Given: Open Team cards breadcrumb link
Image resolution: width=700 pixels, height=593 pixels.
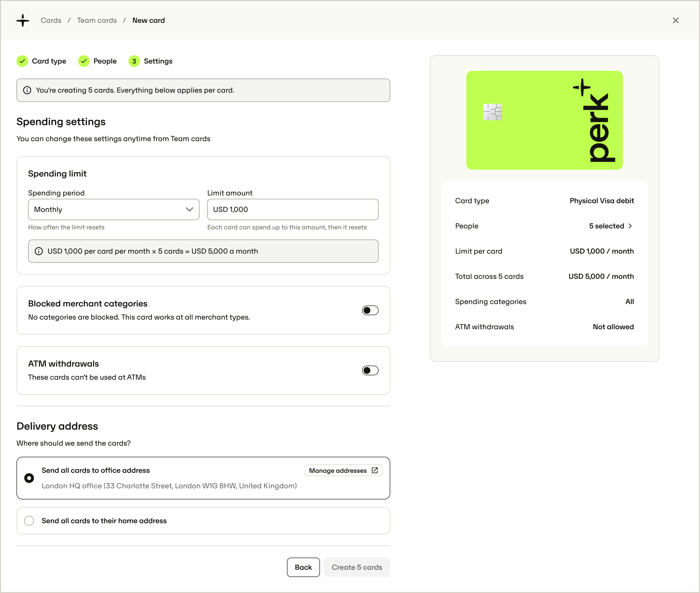Looking at the screenshot, I should pyautogui.click(x=97, y=21).
